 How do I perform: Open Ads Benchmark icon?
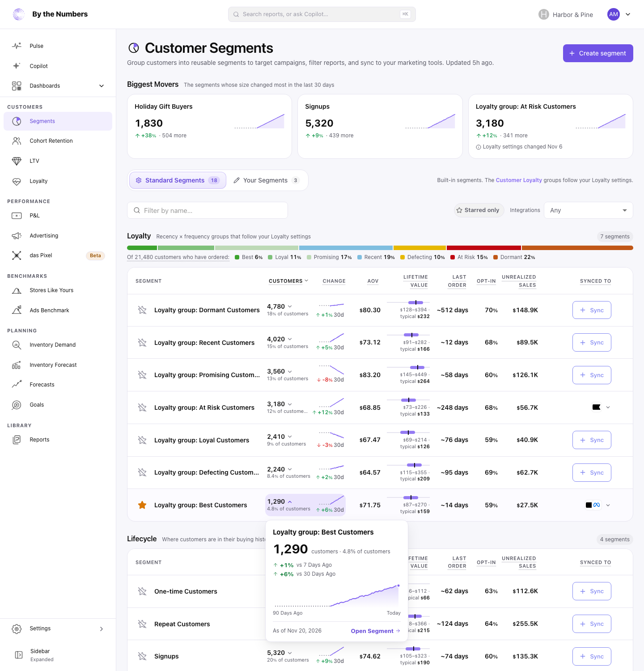[x=17, y=310]
